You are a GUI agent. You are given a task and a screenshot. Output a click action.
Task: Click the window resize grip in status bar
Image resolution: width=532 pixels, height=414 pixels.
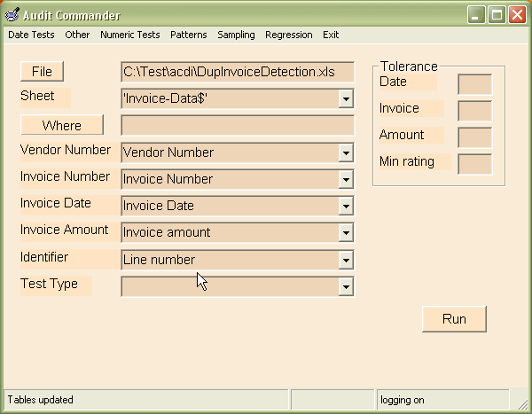point(522,404)
